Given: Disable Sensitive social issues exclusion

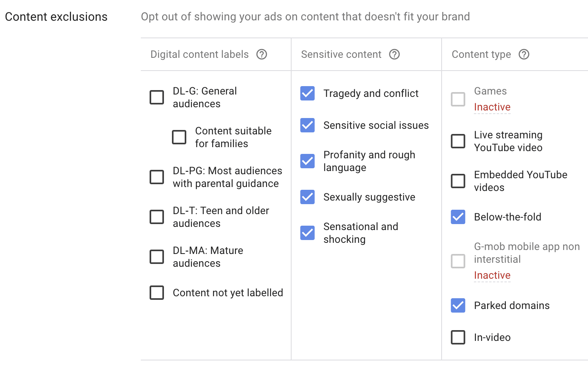Looking at the screenshot, I should [x=308, y=125].
